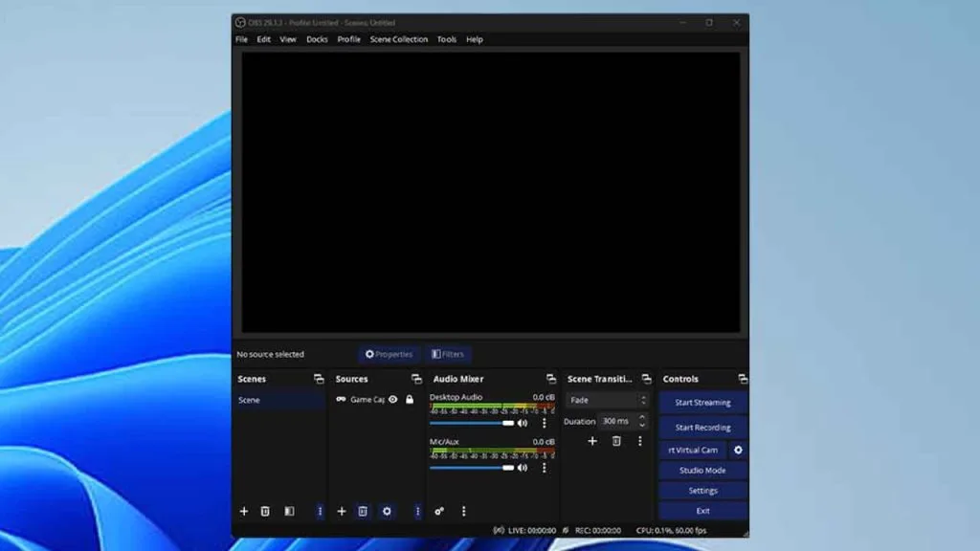The image size is (980, 551).
Task: Open the Sources panel three-dot menu
Action: click(417, 511)
